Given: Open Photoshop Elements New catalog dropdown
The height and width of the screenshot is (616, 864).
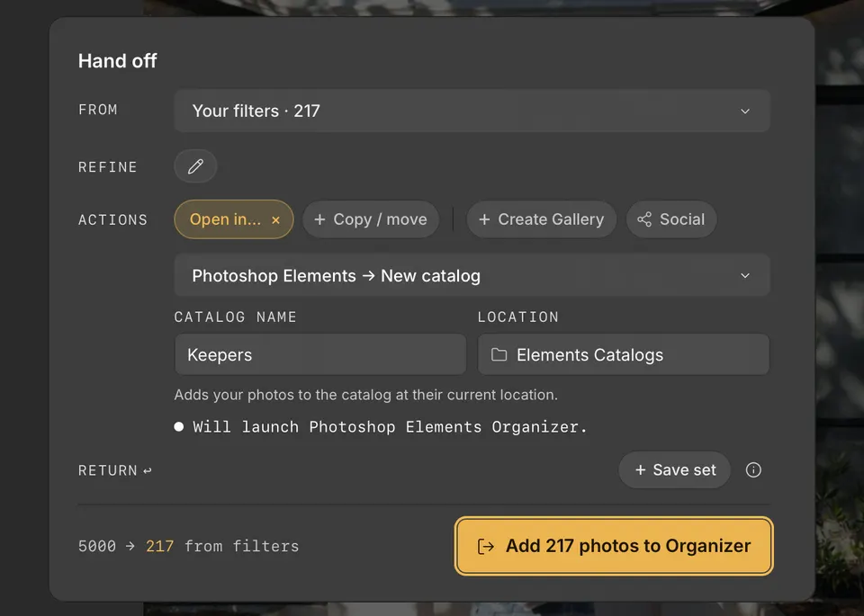Looking at the screenshot, I should pyautogui.click(x=472, y=275).
